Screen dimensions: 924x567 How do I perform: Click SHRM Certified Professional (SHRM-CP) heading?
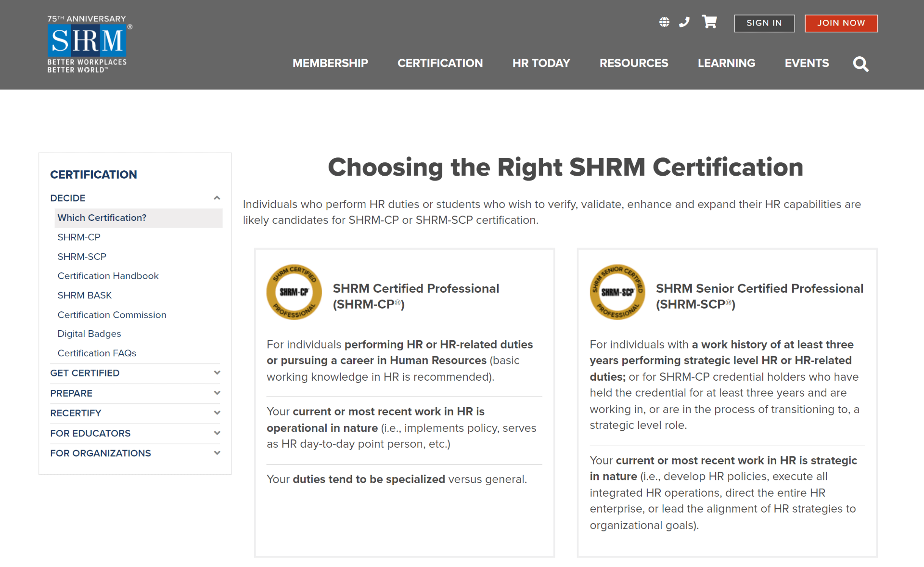coord(416,296)
